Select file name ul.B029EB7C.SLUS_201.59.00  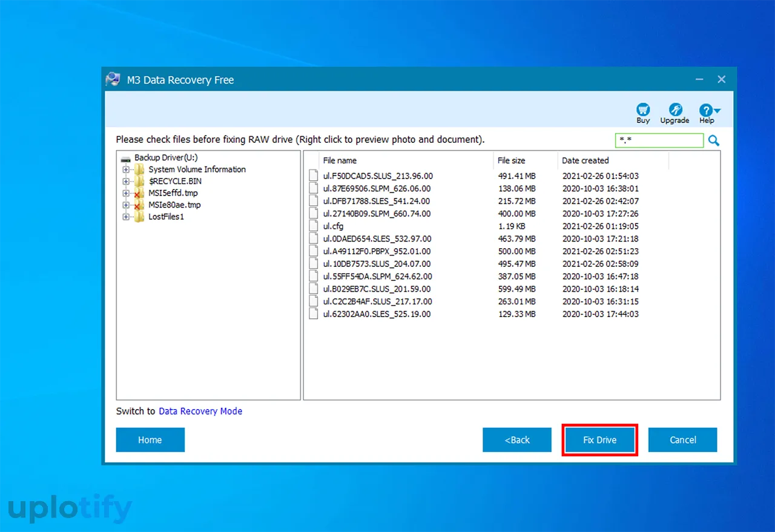click(377, 289)
